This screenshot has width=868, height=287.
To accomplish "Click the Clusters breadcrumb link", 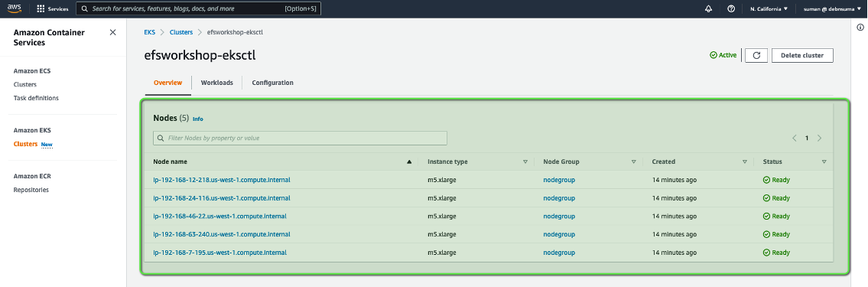I will [x=181, y=33].
